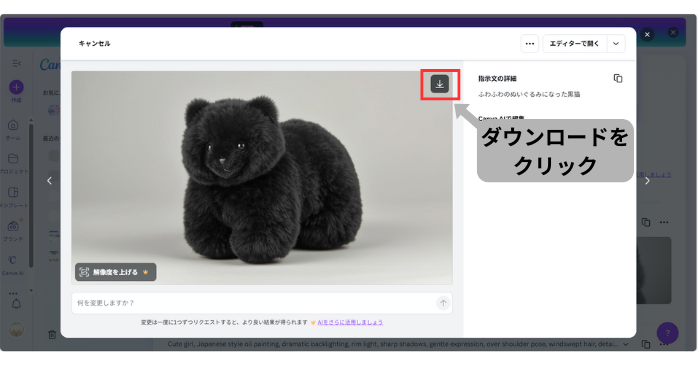Copy the Cute girl prompt with the copy icon
Viewport: 698px width, 365px height.
pyautogui.click(x=645, y=344)
